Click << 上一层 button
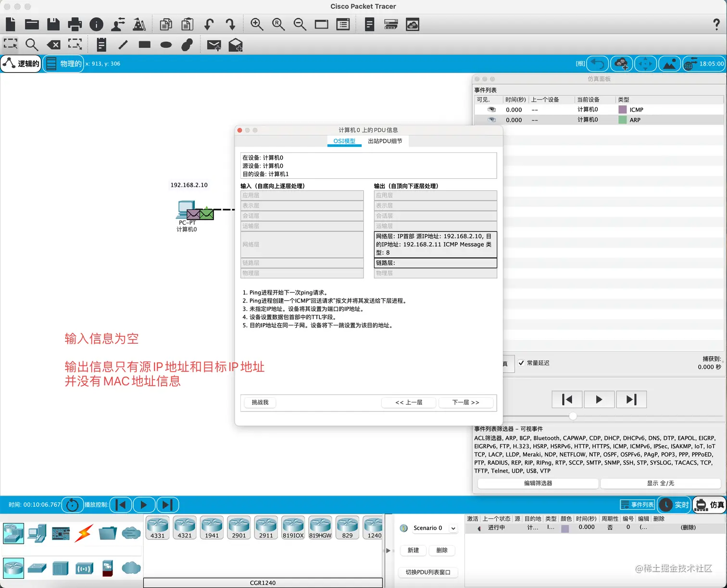Screen dimensions: 727x588 click(x=409, y=402)
